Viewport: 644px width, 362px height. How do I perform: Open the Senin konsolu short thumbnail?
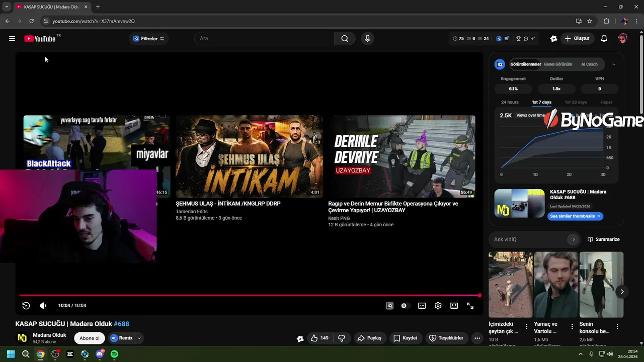(x=601, y=285)
